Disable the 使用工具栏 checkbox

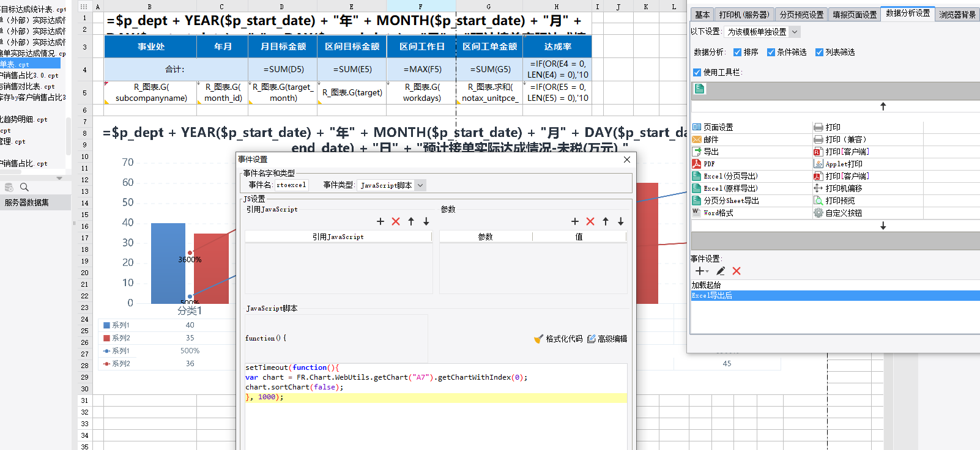point(697,72)
